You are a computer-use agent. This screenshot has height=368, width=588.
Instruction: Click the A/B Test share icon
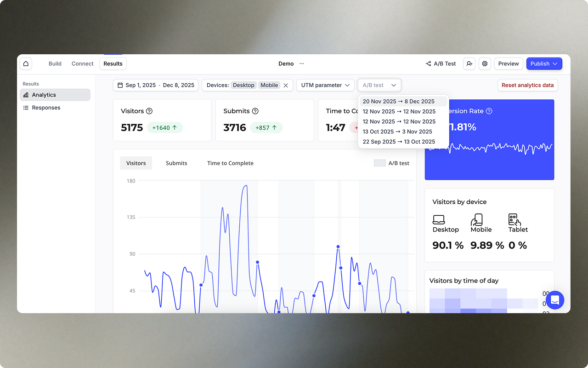click(427, 63)
